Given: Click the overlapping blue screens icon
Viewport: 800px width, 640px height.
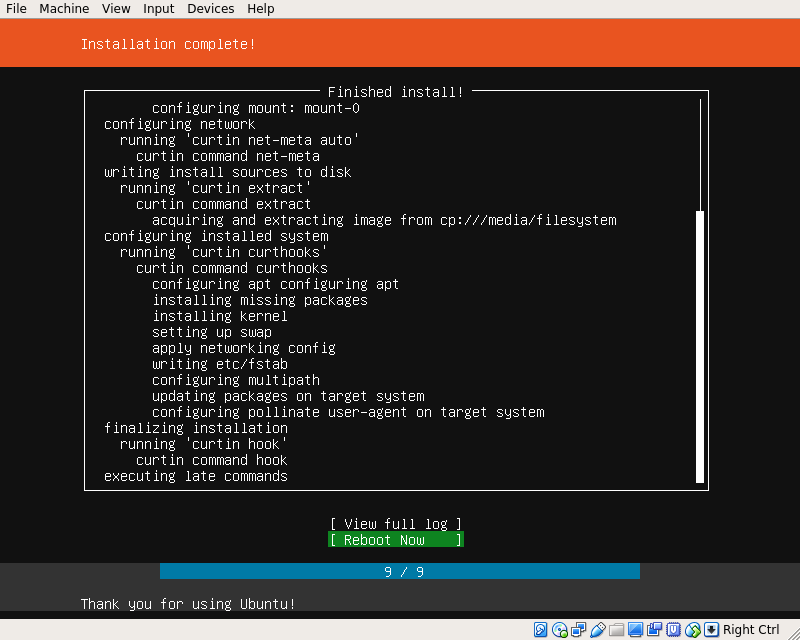Looking at the screenshot, I should pyautogui.click(x=655, y=629).
